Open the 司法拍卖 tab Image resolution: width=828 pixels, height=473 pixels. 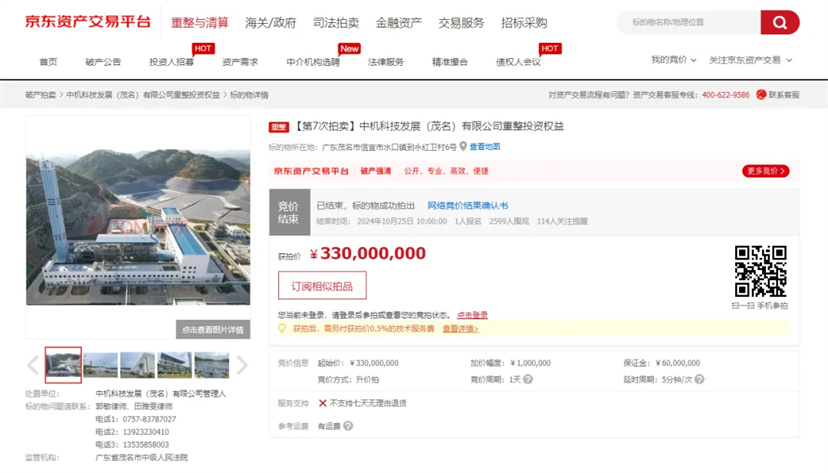[x=336, y=23]
